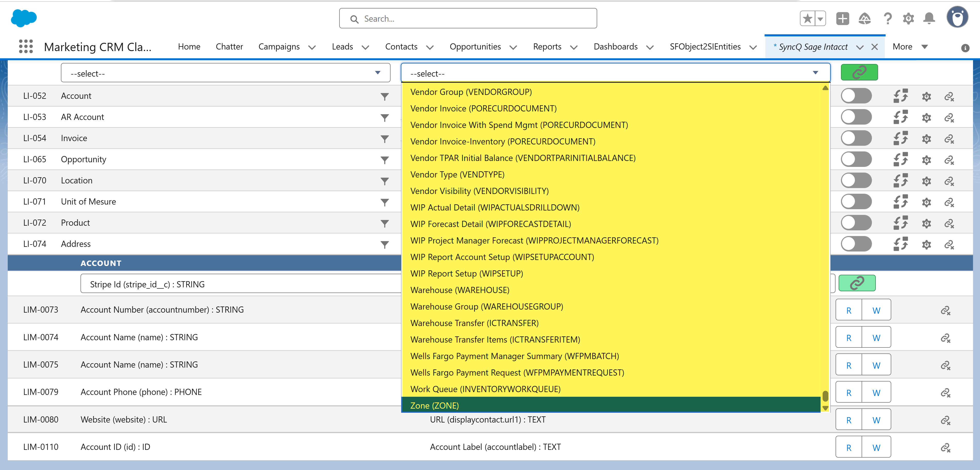Choose Warehouse (WAREHOUSE) from the list
This screenshot has width=980, height=470.
pos(611,290)
